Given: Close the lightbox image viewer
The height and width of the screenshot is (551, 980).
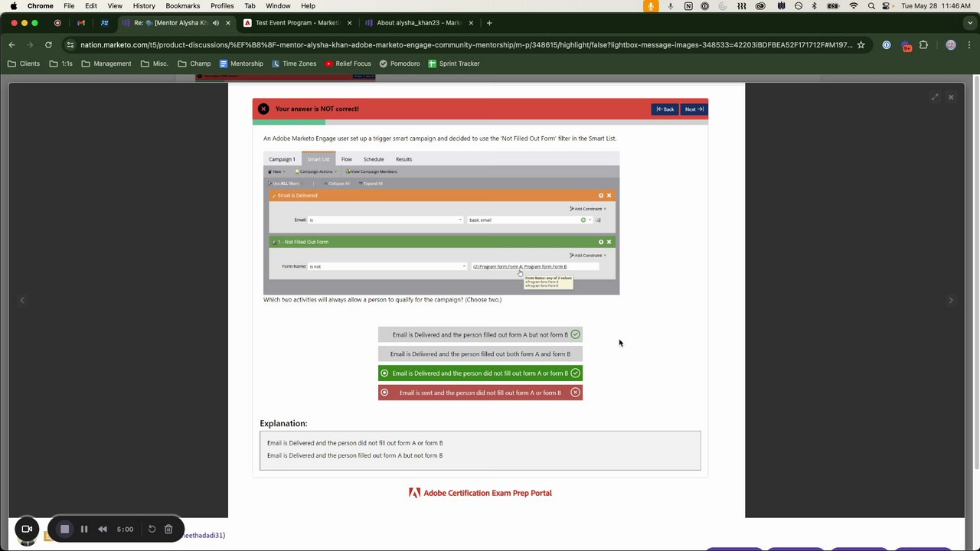Looking at the screenshot, I should click(x=951, y=97).
